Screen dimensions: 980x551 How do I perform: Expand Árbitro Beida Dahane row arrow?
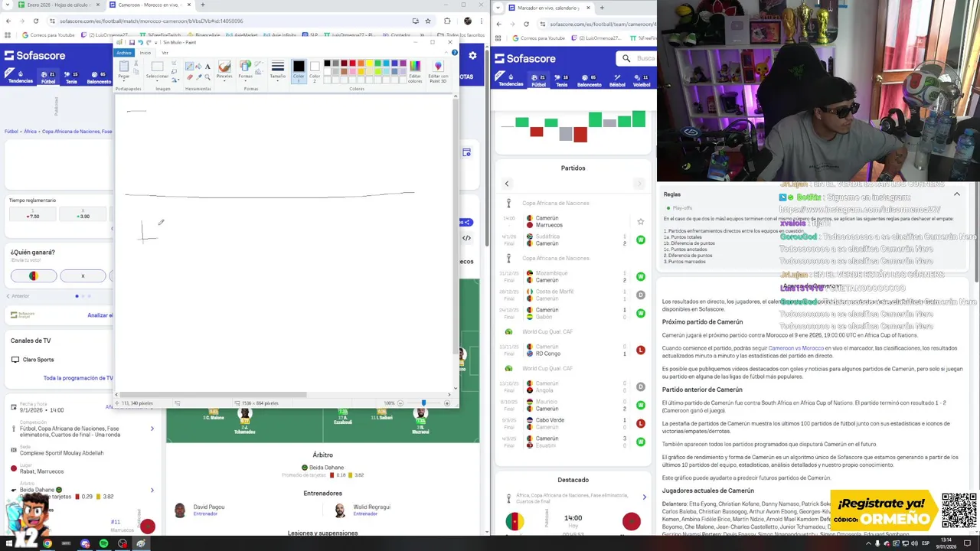pos(152,490)
